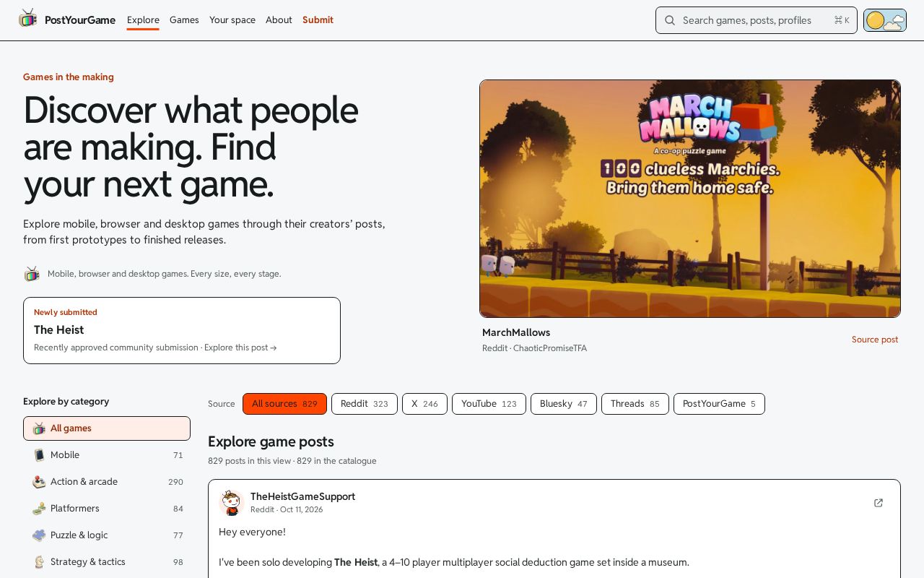
Task: Open the external link icon on TheHeistGameSupport post
Action: coord(879,503)
